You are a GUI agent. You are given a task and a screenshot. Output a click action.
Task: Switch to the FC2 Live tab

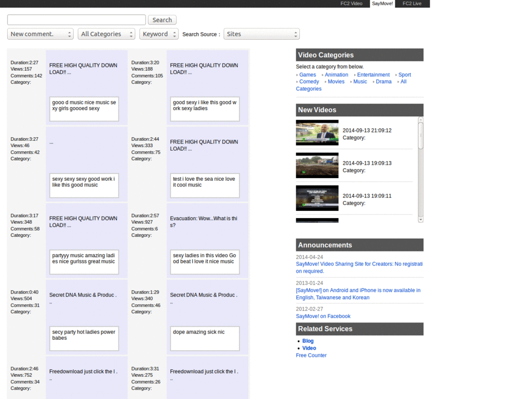pyautogui.click(x=412, y=4)
